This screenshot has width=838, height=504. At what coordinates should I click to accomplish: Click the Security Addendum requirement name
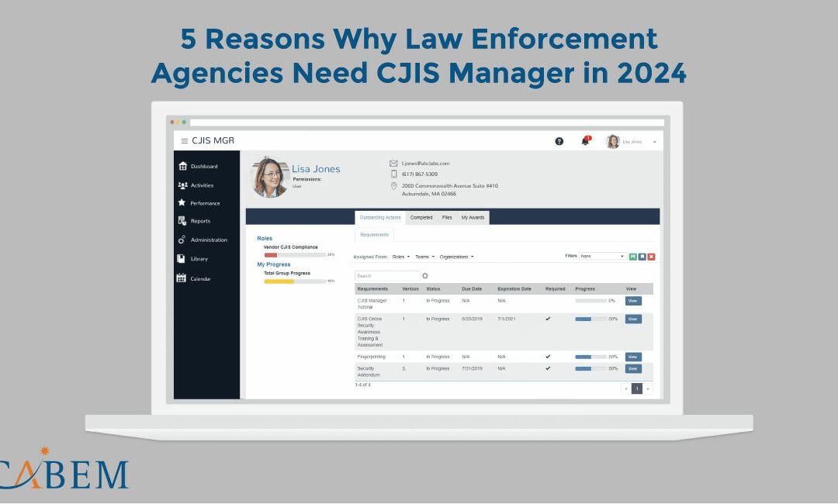coord(369,371)
